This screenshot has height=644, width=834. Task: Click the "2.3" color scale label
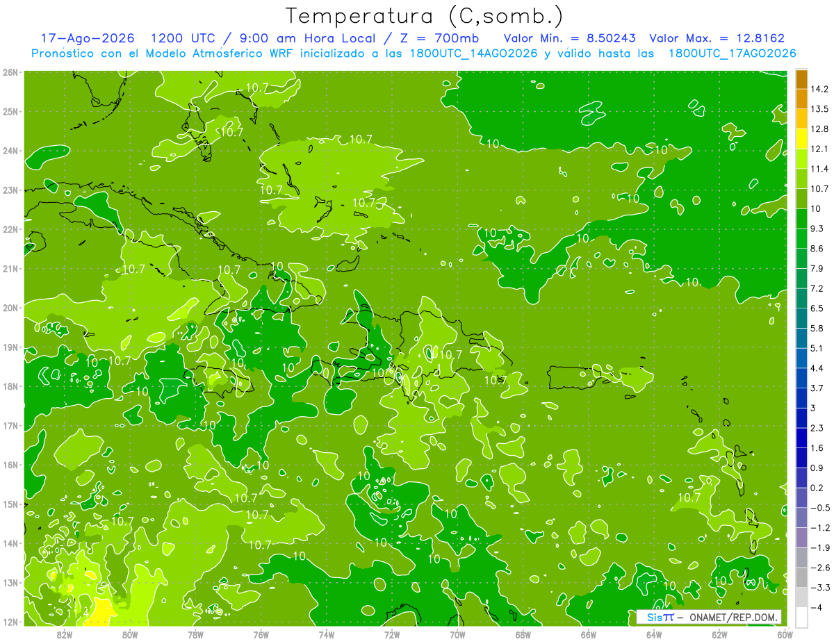pos(817,427)
